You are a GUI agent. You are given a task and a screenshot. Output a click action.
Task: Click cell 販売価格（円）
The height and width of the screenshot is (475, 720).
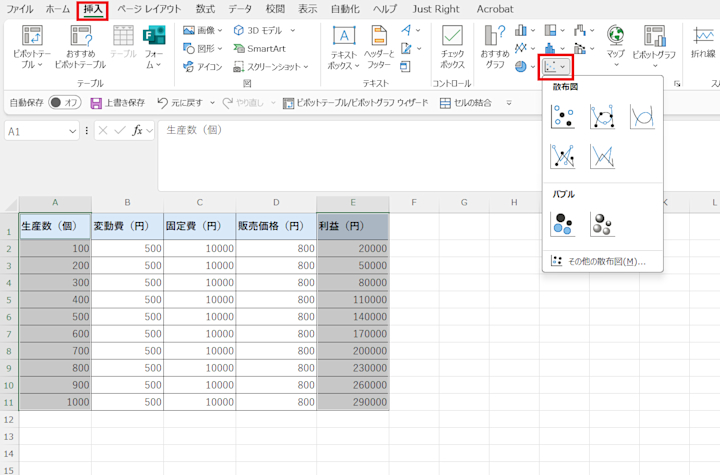(276, 226)
